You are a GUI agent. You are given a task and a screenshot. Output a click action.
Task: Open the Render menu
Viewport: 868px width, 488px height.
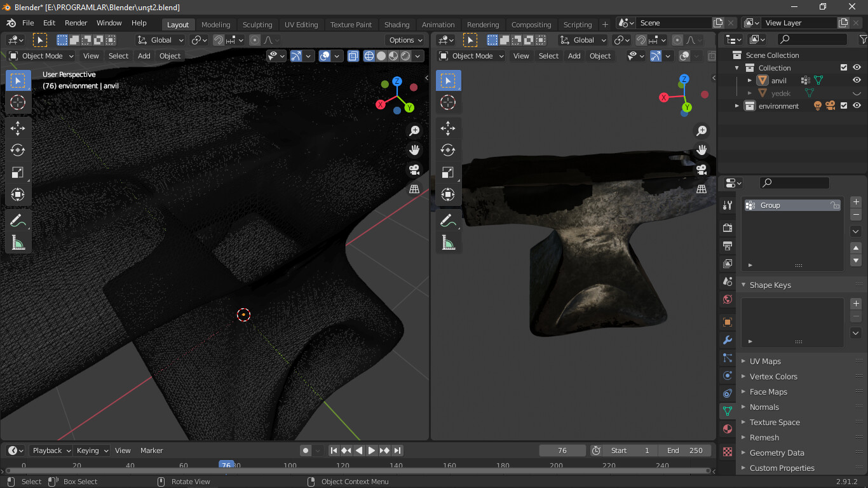point(76,23)
